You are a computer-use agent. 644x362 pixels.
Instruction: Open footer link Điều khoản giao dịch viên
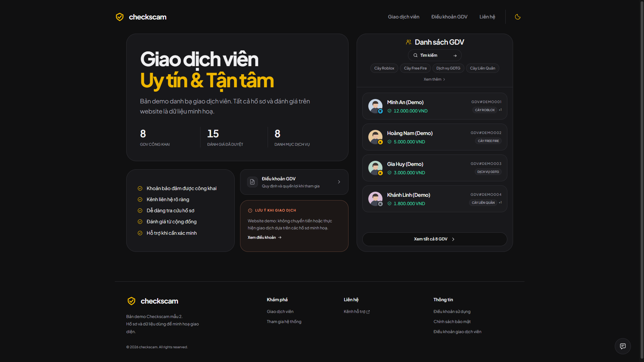coord(457,332)
